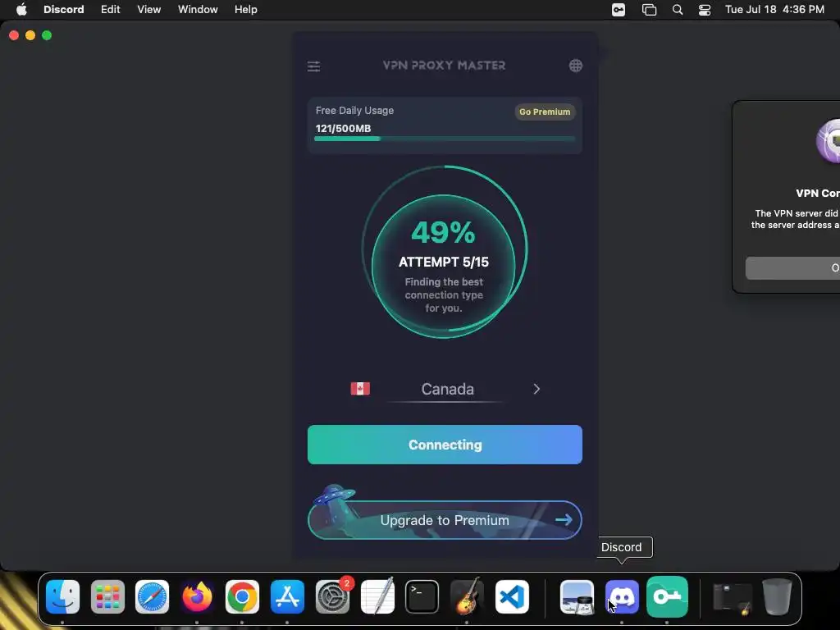Open the VPN Proxy Master hamburger menu

[313, 66]
